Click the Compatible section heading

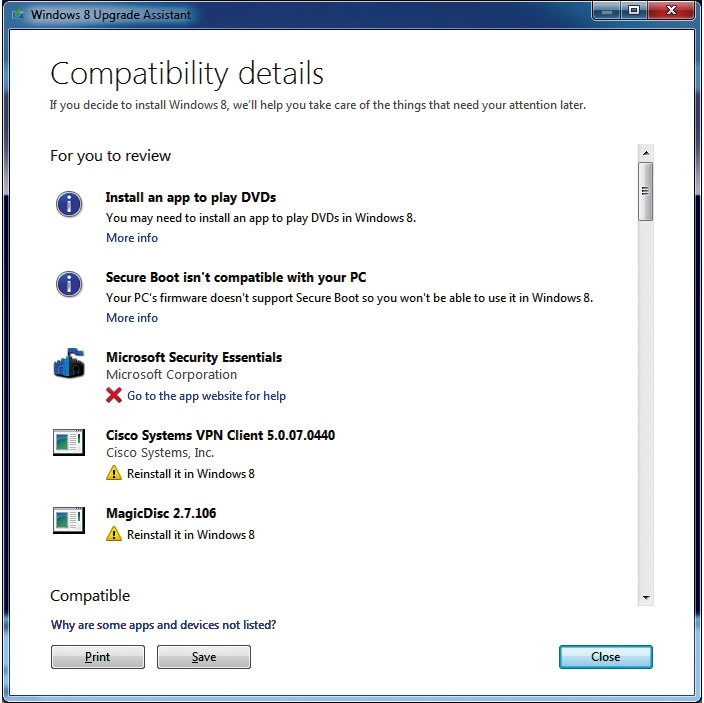click(90, 596)
